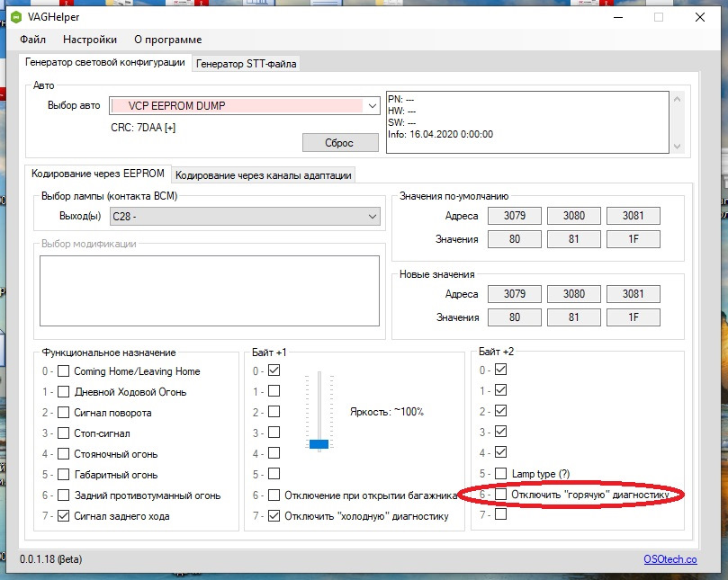Screen dimensions: 728x580
Task: Open the Настройки menu
Action: [x=90, y=40]
